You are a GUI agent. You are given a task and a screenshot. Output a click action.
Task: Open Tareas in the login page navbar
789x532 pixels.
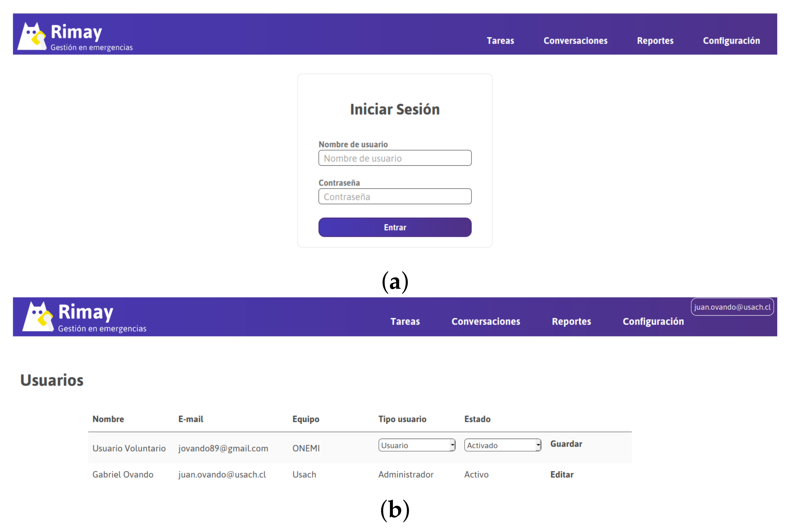[500, 41]
